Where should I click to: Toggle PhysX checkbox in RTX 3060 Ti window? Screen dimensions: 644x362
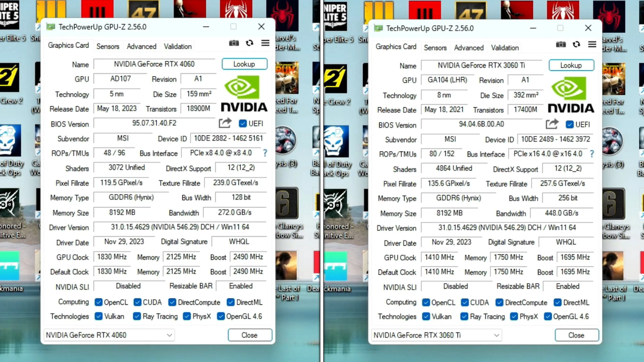pos(514,316)
